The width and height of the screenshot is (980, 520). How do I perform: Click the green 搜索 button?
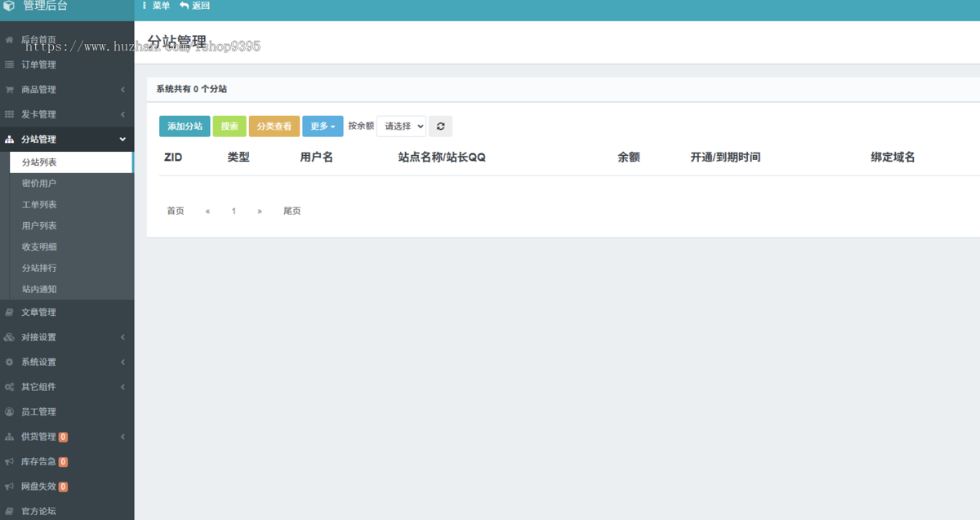coord(229,127)
